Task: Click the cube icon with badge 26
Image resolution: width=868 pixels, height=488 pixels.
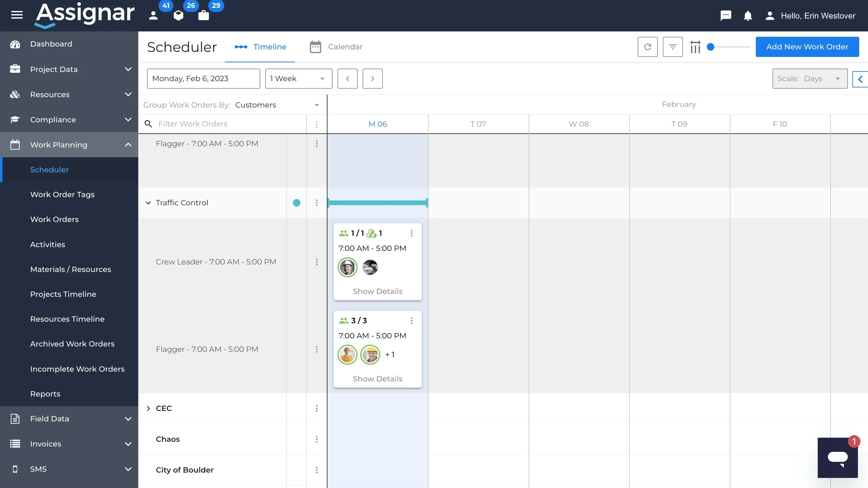Action: 179,15
